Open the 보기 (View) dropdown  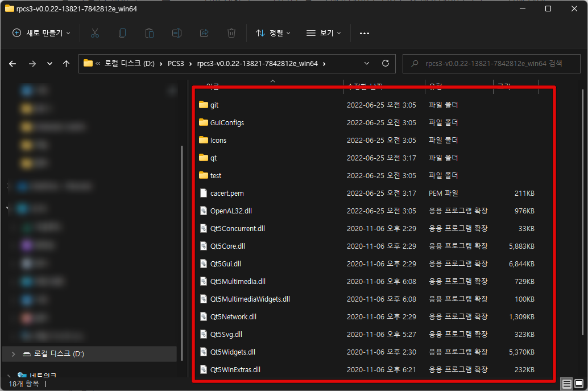324,33
